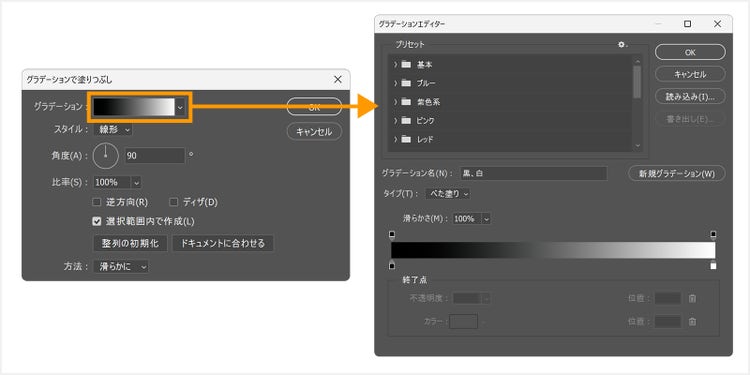
Task: Uncheck 選択範囲内で作成(L)
Action: tap(97, 221)
